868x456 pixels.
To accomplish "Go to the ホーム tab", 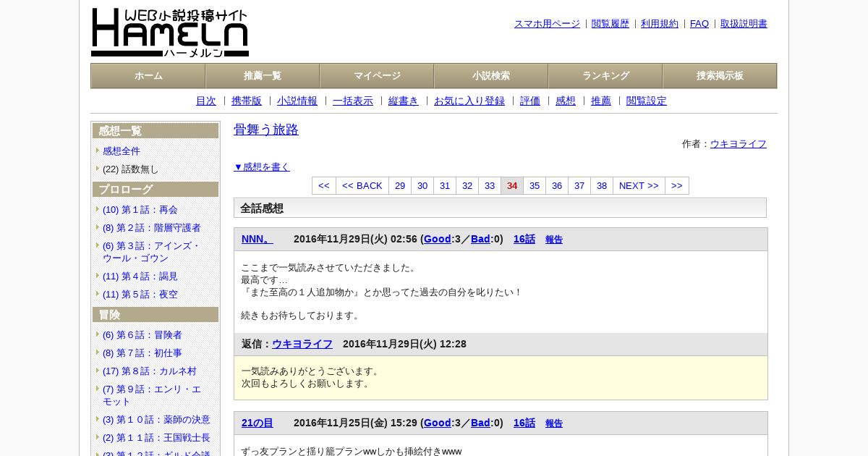I will 148,75.
